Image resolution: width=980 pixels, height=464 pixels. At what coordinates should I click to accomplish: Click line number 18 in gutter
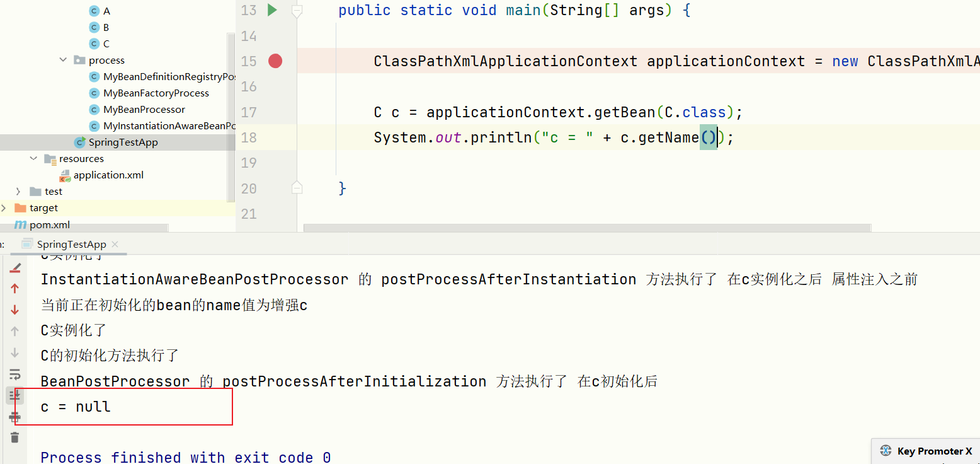click(x=249, y=137)
